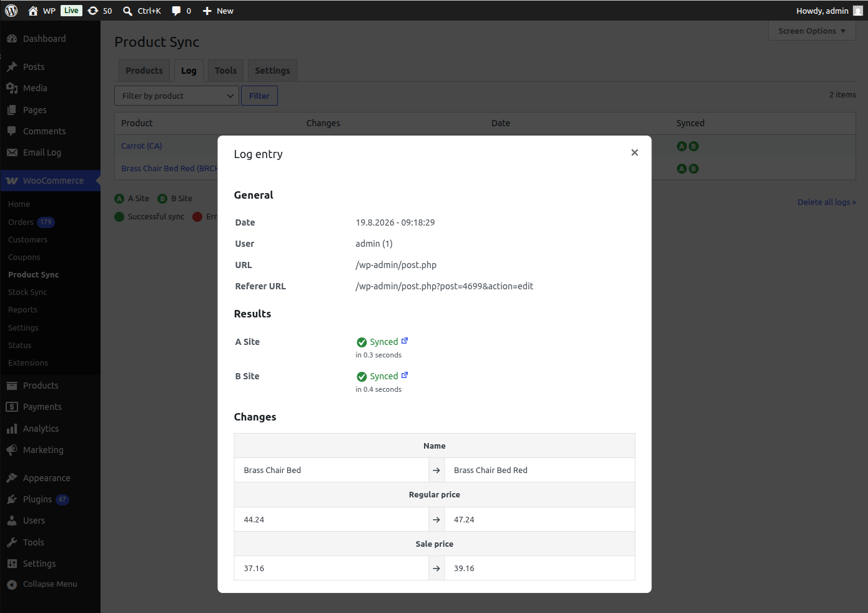Open WooCommerce Reports submenu item

coord(23,310)
